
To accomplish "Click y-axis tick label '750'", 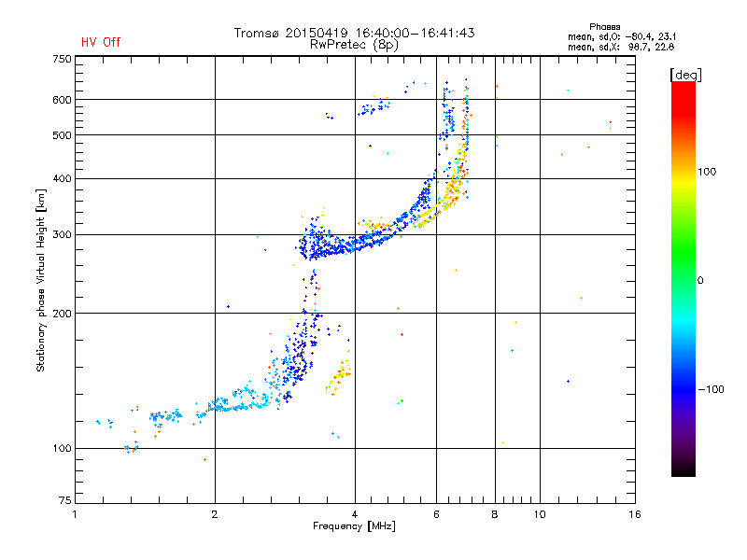I will [x=62, y=59].
